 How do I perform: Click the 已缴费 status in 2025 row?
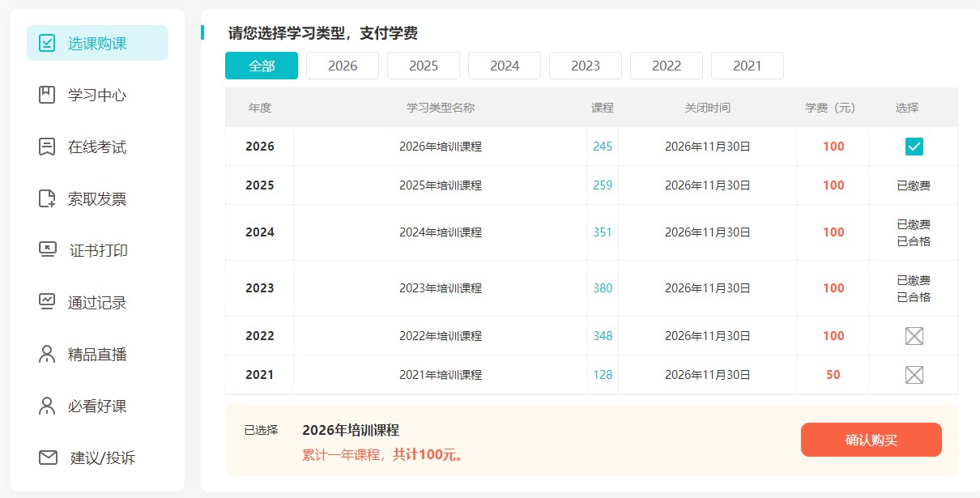tap(914, 185)
